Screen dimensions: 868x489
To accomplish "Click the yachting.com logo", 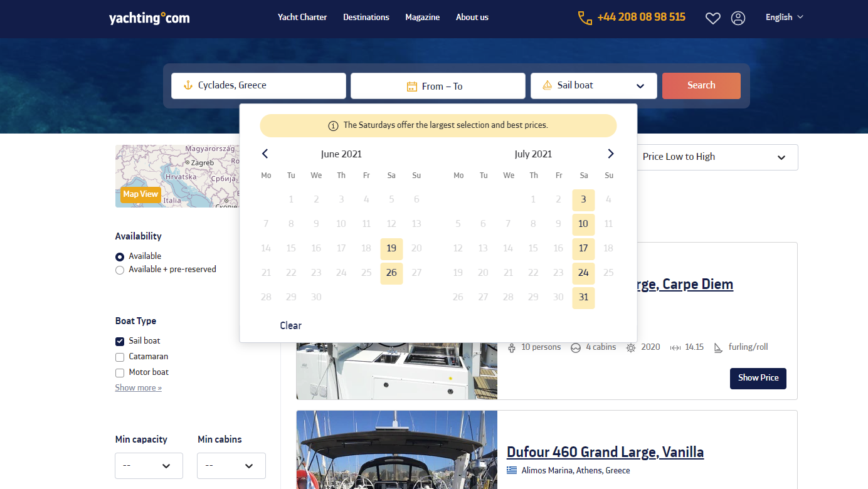I will (x=149, y=18).
